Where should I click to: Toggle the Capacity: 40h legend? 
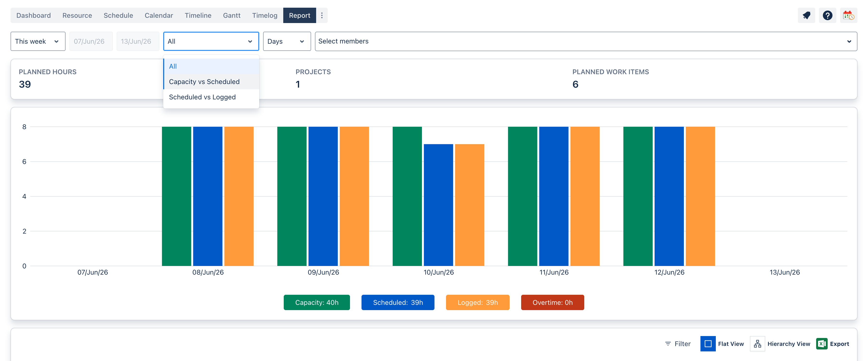317,302
